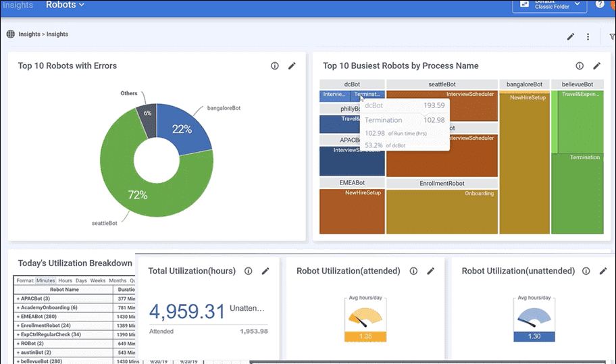Image resolution: width=616 pixels, height=364 pixels.
Task: Edit the Robot Utilization(unattended) tile
Action: (x=603, y=271)
